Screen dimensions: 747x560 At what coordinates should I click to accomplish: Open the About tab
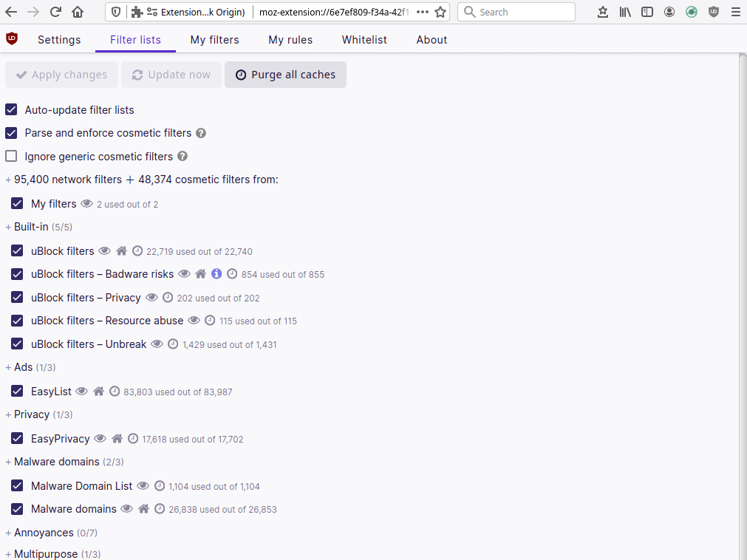point(432,39)
